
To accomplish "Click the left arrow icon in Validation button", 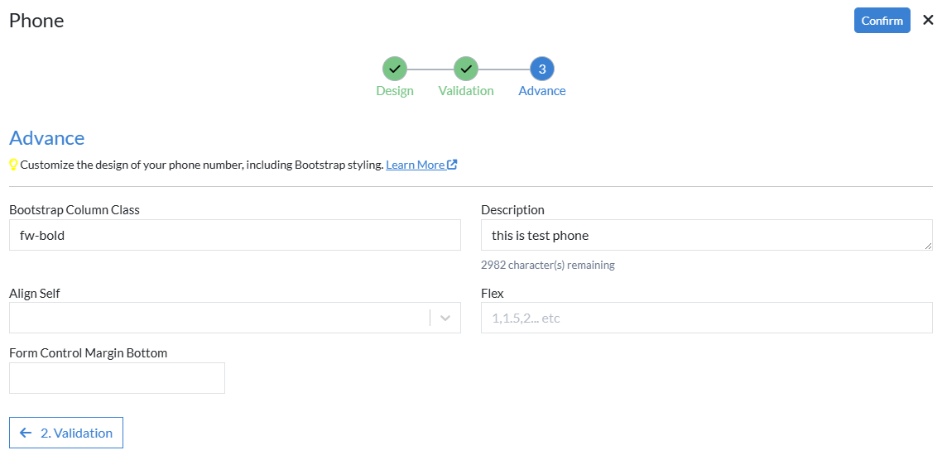I will click(x=26, y=433).
